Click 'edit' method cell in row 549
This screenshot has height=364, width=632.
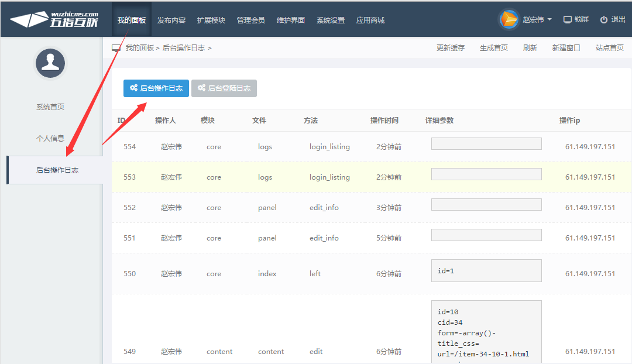316,352
